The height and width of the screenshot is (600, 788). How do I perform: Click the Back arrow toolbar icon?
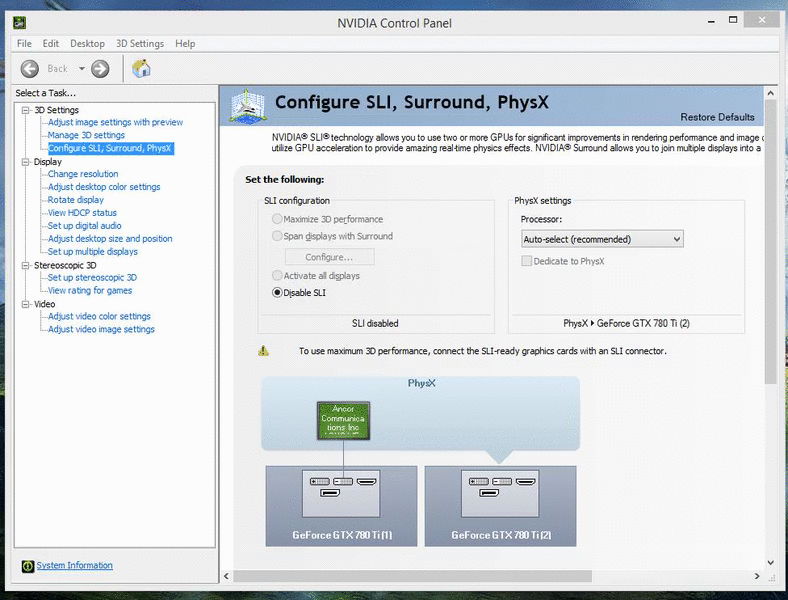[x=30, y=69]
